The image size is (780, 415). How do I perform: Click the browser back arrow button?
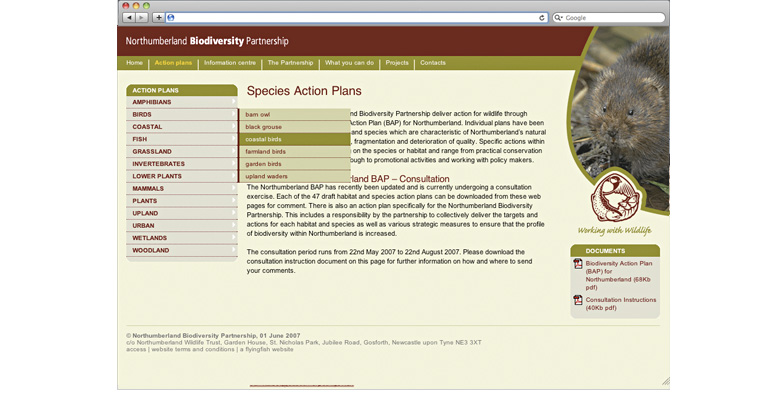[129, 17]
